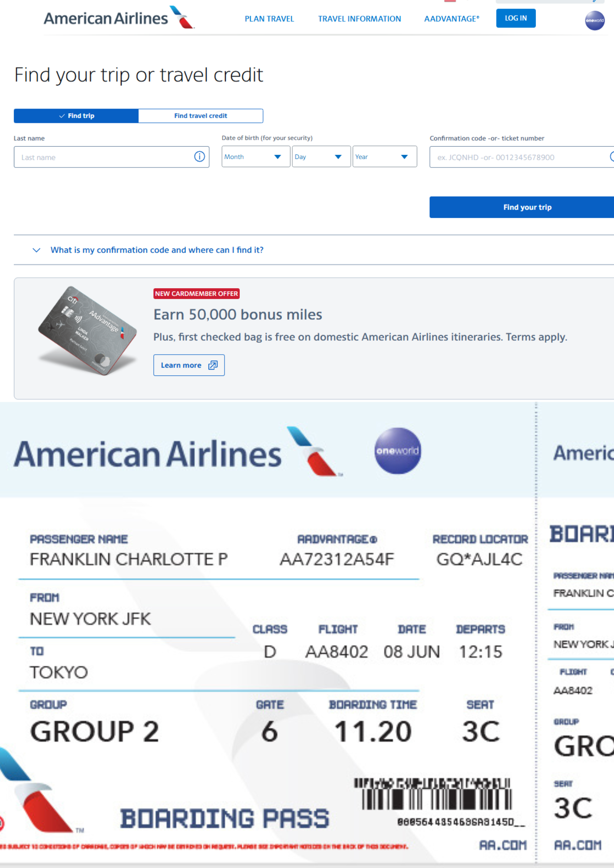
Task: Open the Day dropdown
Action: (x=321, y=157)
